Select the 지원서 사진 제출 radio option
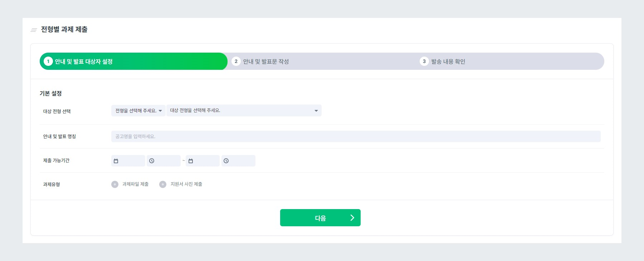This screenshot has width=644, height=261. [x=163, y=184]
